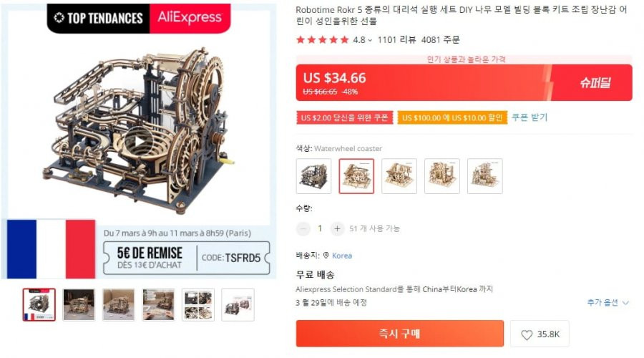Choose the fifth color variant thumbnail
644x358 pixels.
485,176
